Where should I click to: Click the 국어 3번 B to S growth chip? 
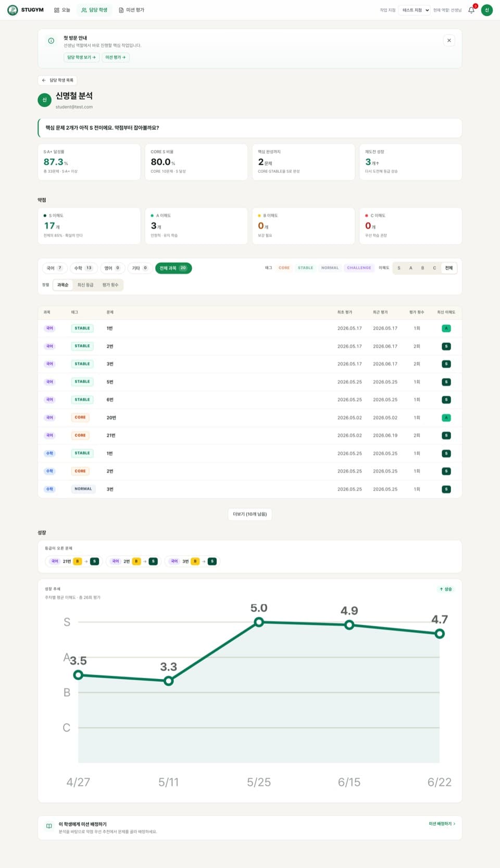coord(192,561)
